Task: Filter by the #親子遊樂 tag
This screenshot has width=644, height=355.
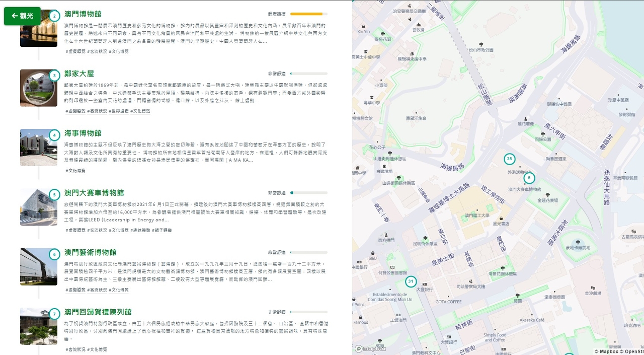Action: (162, 230)
